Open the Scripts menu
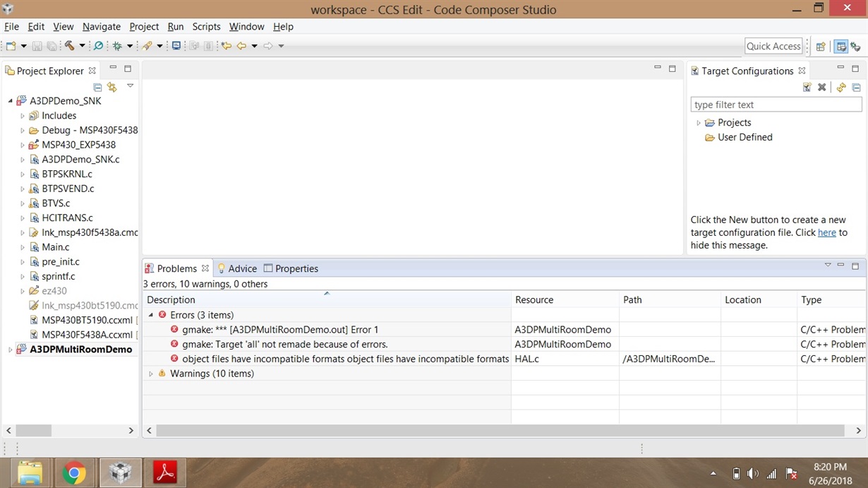This screenshot has height=488, width=868. pyautogui.click(x=206, y=26)
